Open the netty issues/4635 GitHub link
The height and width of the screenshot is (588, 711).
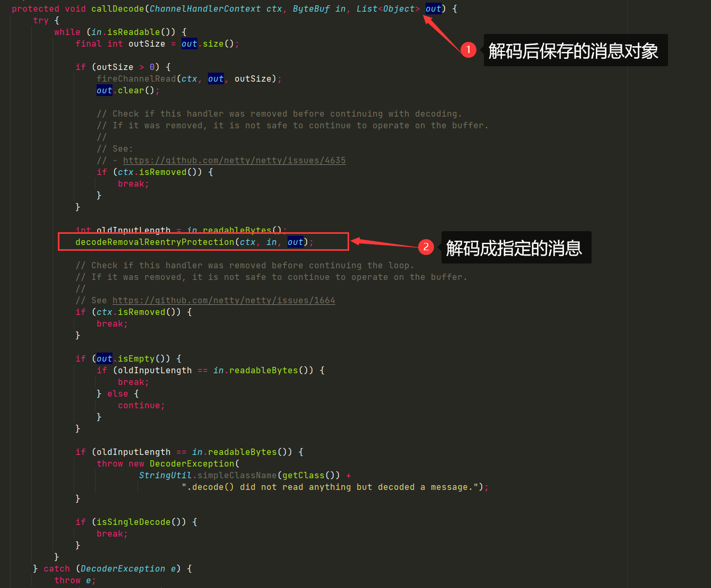[x=234, y=160]
